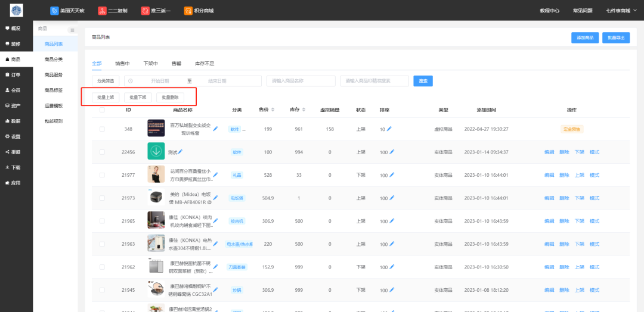644x312 pixels.
Task: Click the 添加商品 button
Action: pyautogui.click(x=585, y=38)
